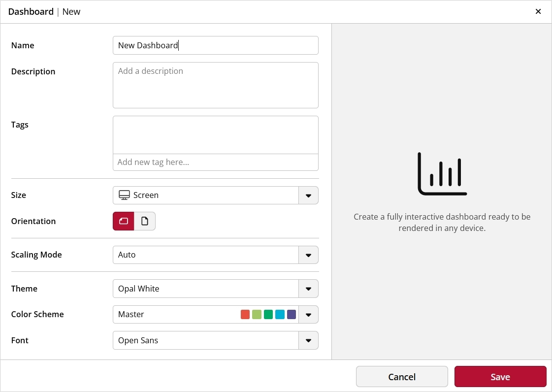Viewport: 552px width, 392px height.
Task: Open the Font dropdown showing Open Sans
Action: pyautogui.click(x=309, y=340)
